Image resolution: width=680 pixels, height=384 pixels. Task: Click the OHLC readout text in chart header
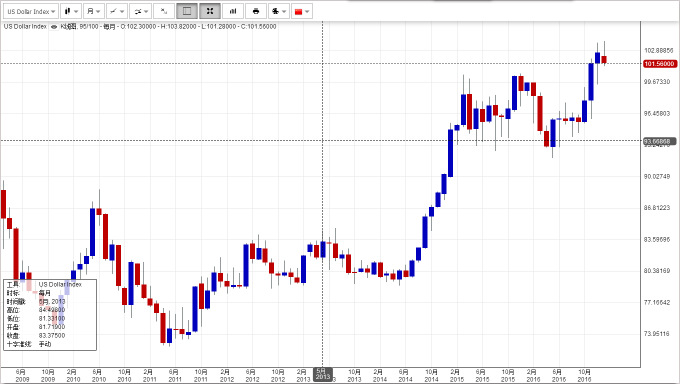click(x=198, y=26)
